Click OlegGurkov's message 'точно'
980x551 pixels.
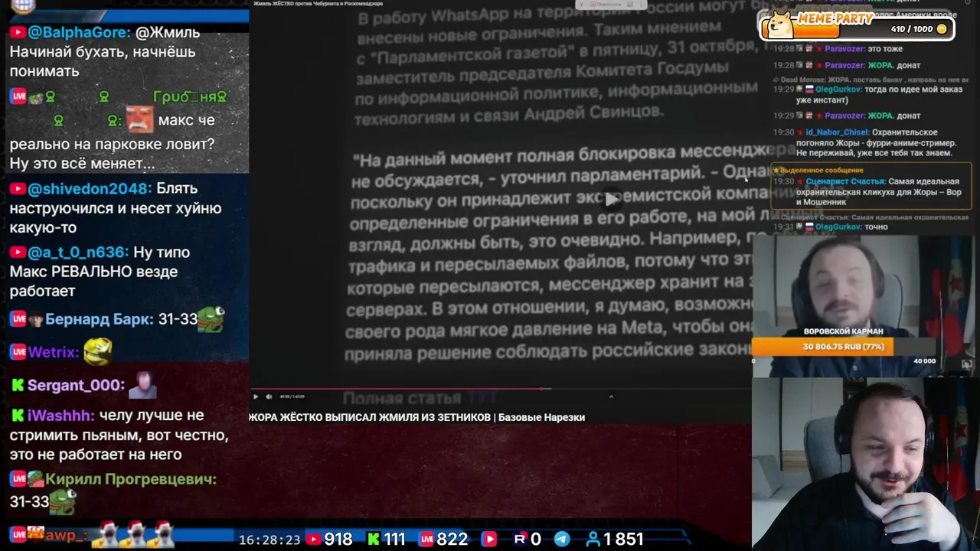(876, 227)
